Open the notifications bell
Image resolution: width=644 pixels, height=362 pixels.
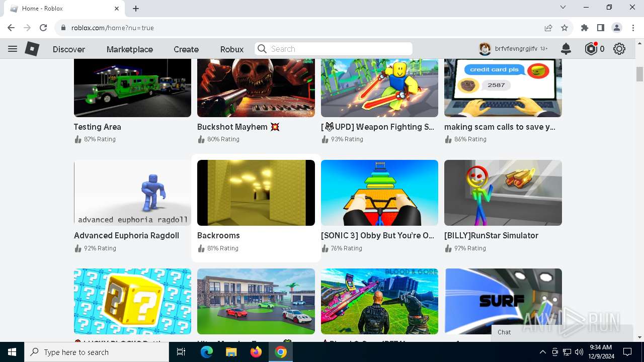[x=566, y=49]
